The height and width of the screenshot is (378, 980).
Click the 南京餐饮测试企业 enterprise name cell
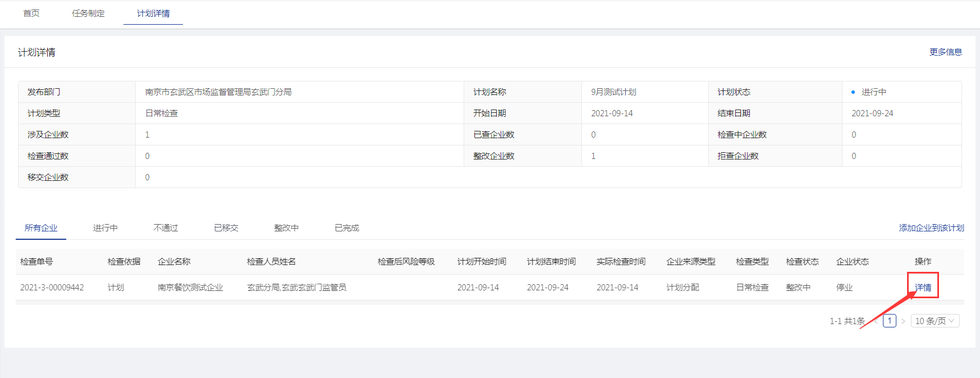(x=190, y=287)
